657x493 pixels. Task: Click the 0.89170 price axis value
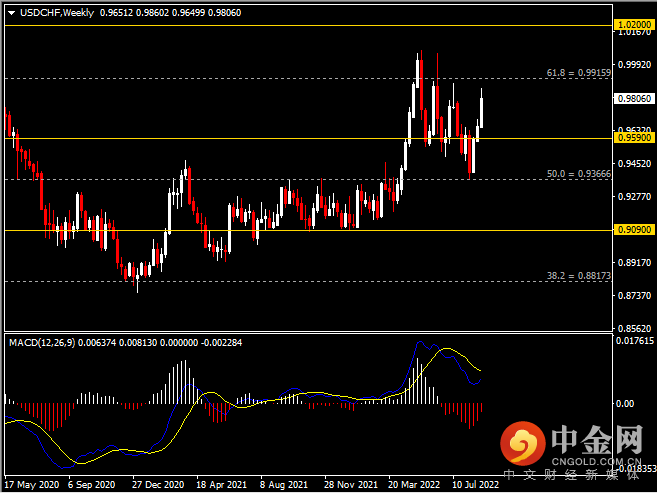click(634, 263)
